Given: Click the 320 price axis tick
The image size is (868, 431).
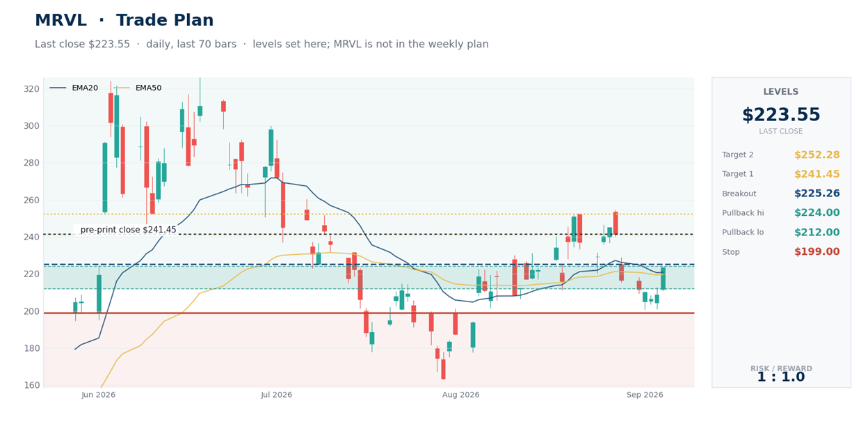Looking at the screenshot, I should pyautogui.click(x=31, y=89).
